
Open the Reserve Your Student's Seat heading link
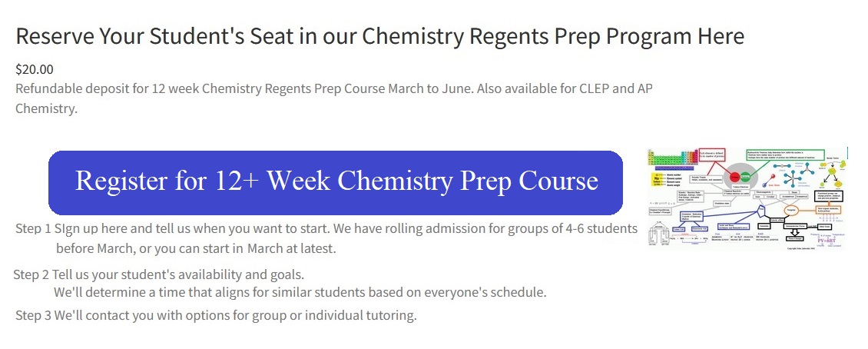tap(379, 37)
